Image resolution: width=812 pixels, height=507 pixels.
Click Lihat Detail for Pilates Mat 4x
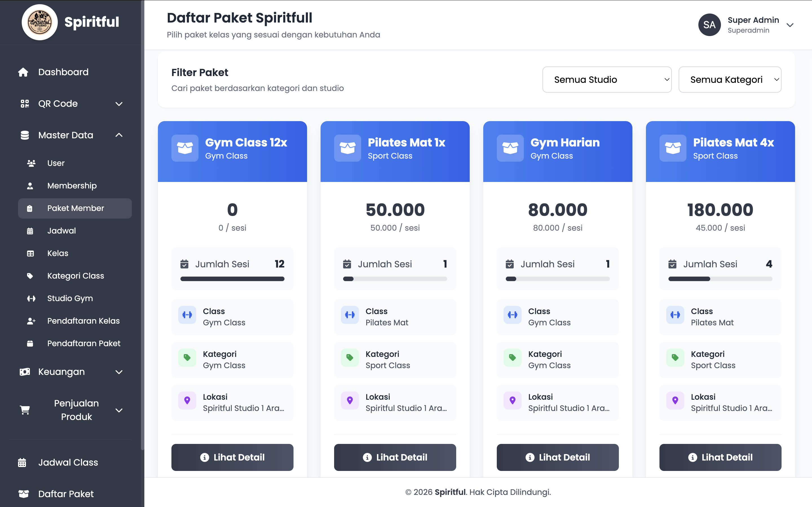tap(720, 457)
